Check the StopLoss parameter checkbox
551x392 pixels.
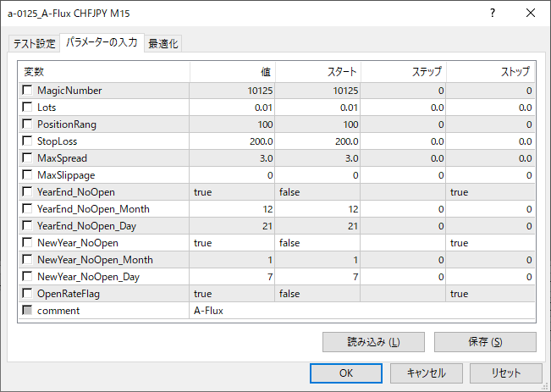point(28,141)
